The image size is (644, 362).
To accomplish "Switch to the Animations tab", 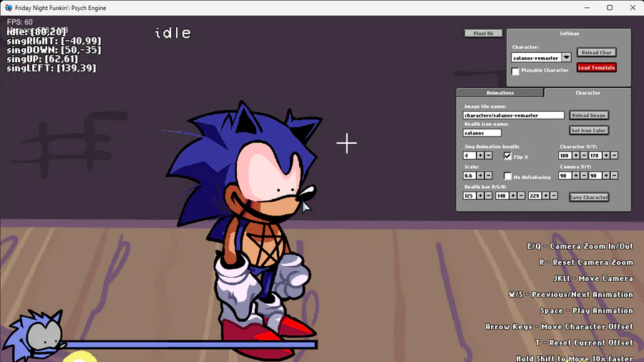I will click(500, 93).
